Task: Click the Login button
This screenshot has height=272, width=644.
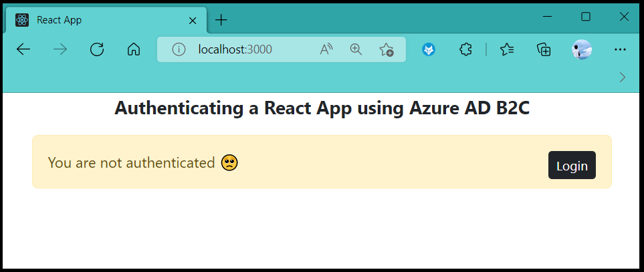Action: click(572, 165)
